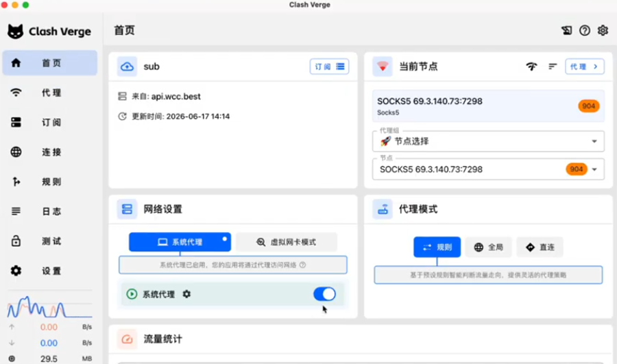Image resolution: width=617 pixels, height=364 pixels.
Task: Click the 代理模式 card icon
Action: 383,209
